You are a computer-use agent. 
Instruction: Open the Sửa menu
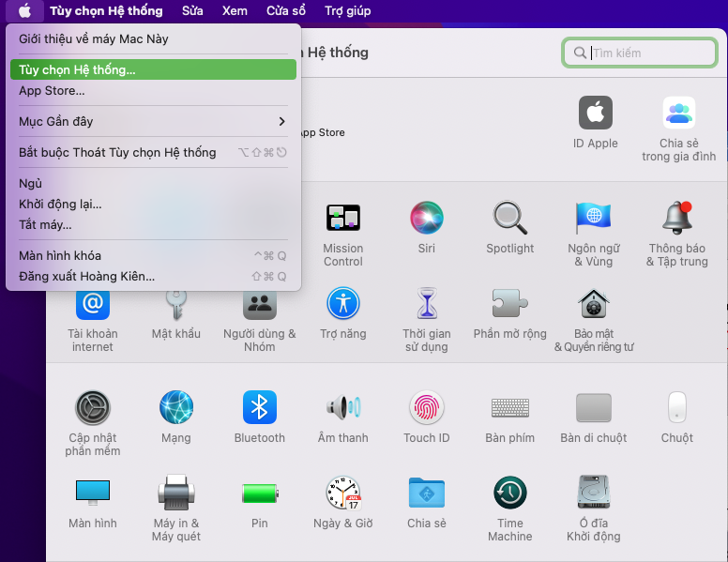(x=192, y=10)
